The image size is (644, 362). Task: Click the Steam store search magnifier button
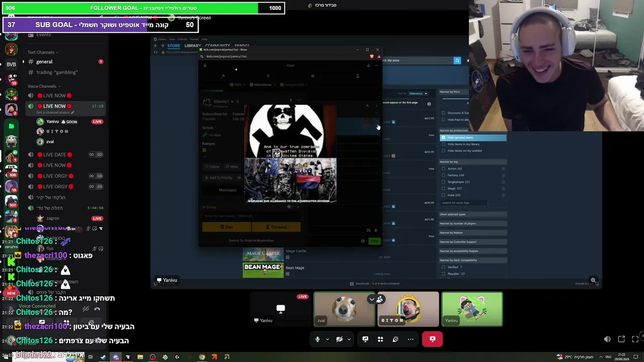tap(457, 61)
